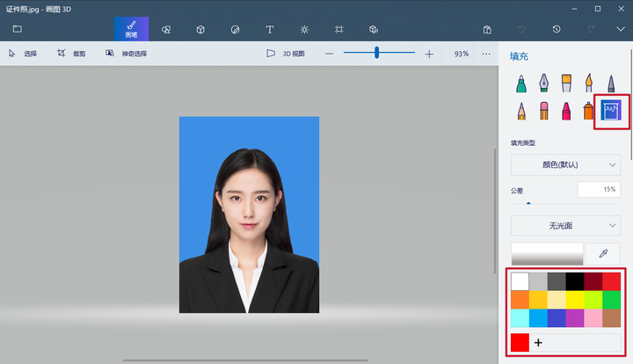Open the menu folder icon
The image size is (633, 364).
pyautogui.click(x=18, y=29)
